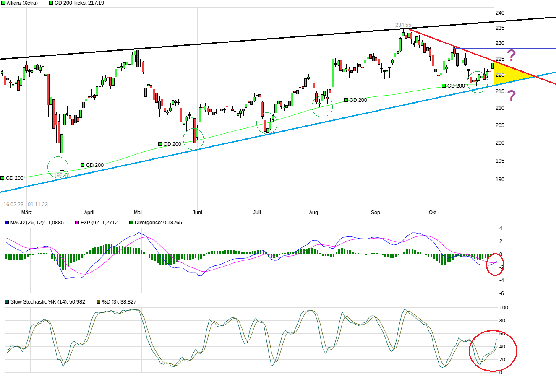Click the blue MACD indicator icon
The height and width of the screenshot is (392, 556).
click(6, 223)
